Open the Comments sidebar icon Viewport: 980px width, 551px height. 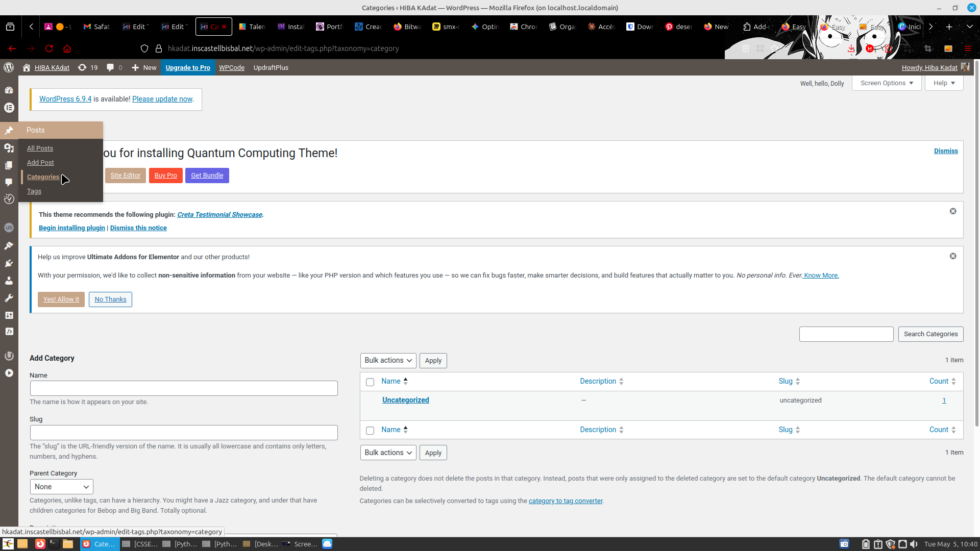pos(9,182)
